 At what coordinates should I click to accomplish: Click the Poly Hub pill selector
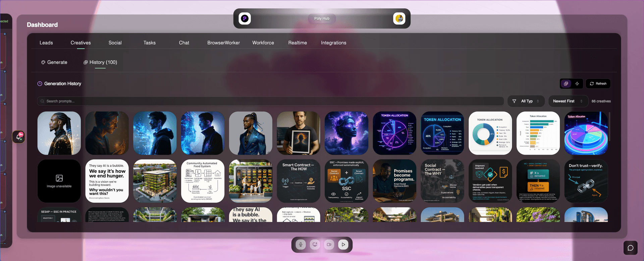tap(322, 18)
